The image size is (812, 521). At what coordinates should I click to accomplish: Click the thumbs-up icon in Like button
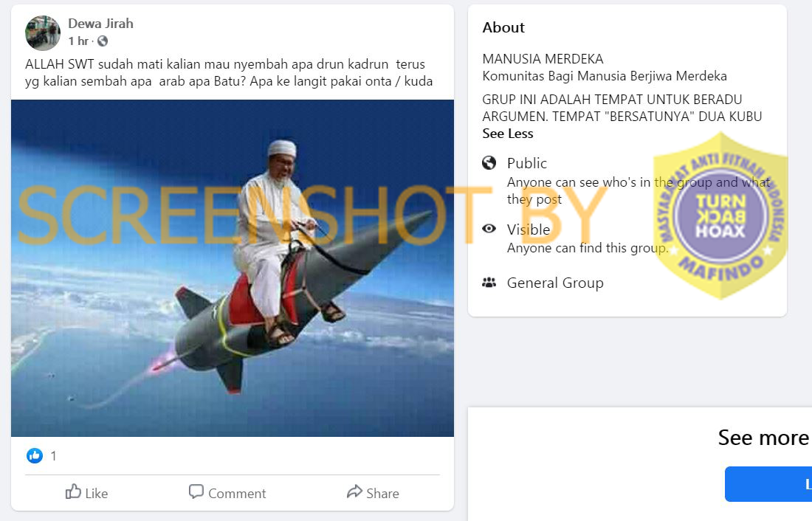click(73, 491)
